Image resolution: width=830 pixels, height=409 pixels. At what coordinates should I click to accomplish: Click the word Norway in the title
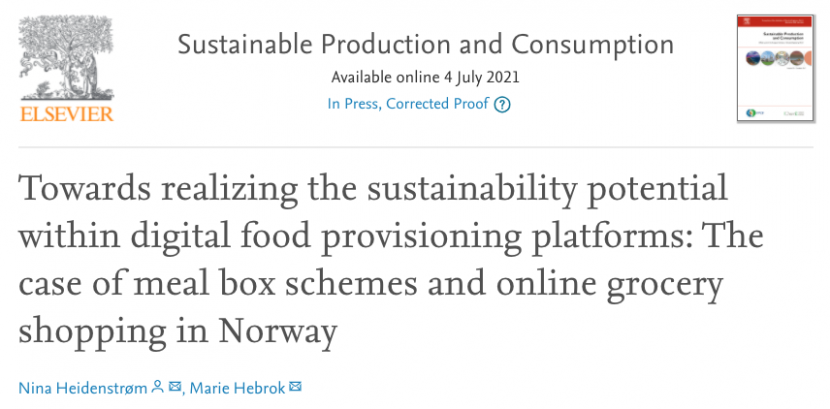coord(278,331)
